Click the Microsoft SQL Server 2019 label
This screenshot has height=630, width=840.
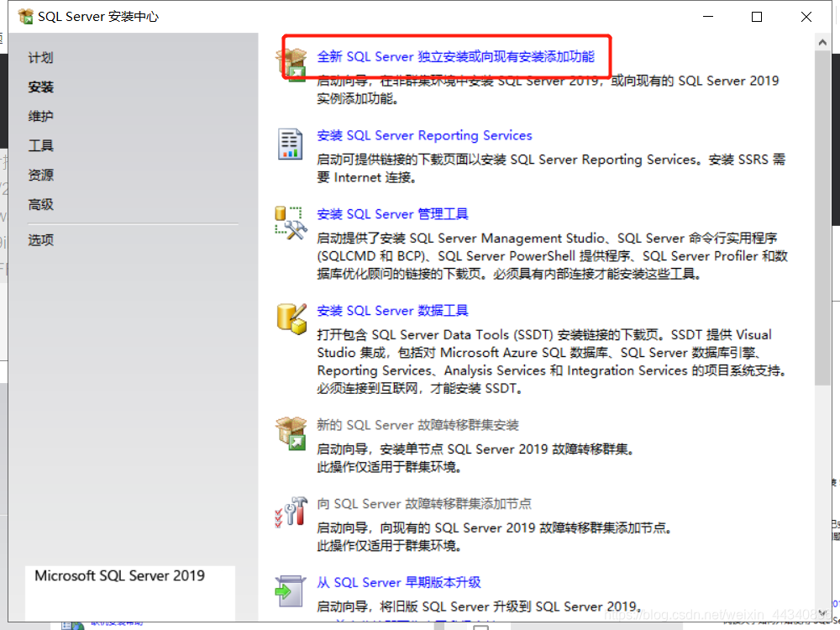click(119, 576)
